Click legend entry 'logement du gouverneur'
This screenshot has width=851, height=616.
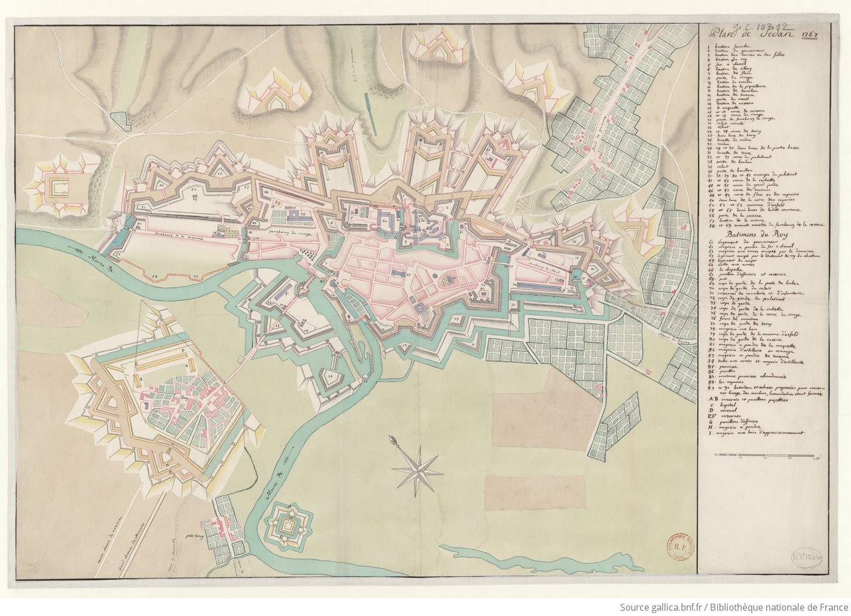[748, 243]
